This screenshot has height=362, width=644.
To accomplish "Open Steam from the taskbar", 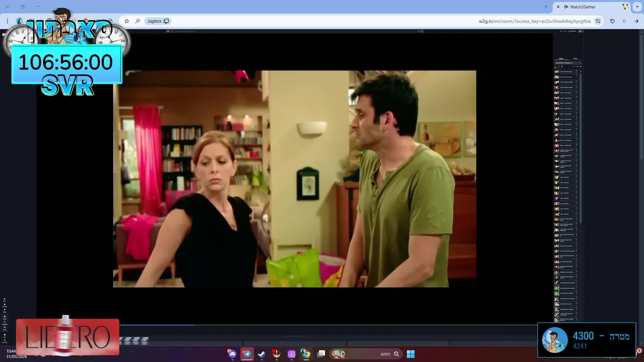I will click(262, 354).
